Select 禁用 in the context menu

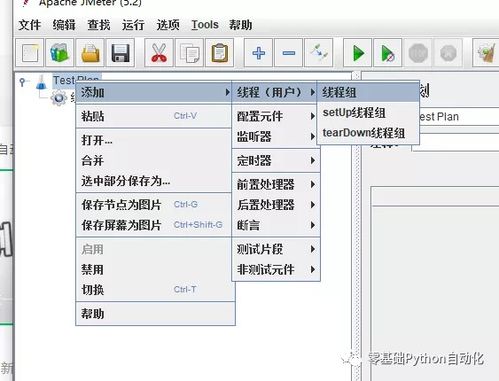(x=92, y=269)
